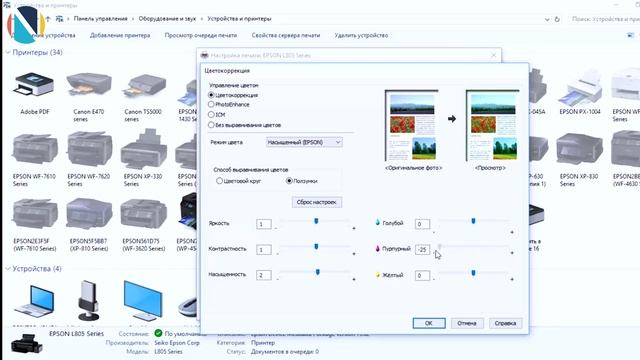
Task: Click Добавление принтера in the toolbar
Action: (x=120, y=36)
